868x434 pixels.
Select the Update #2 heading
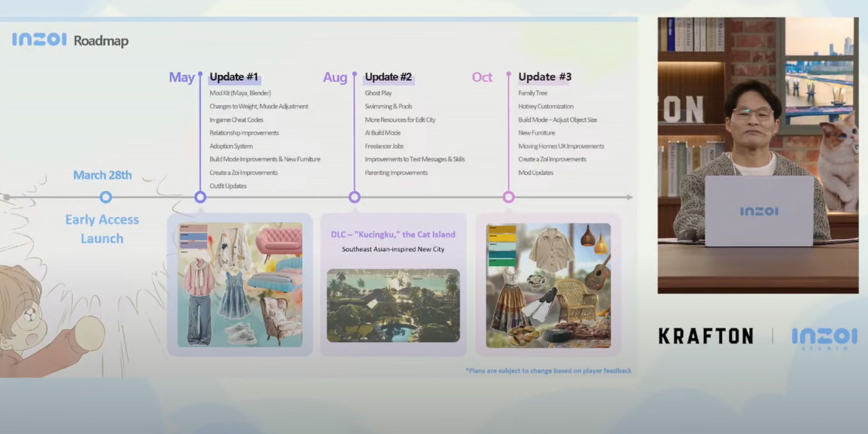point(388,77)
